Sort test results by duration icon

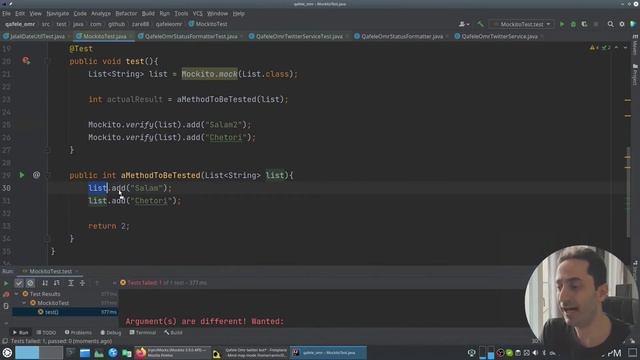coord(56,283)
